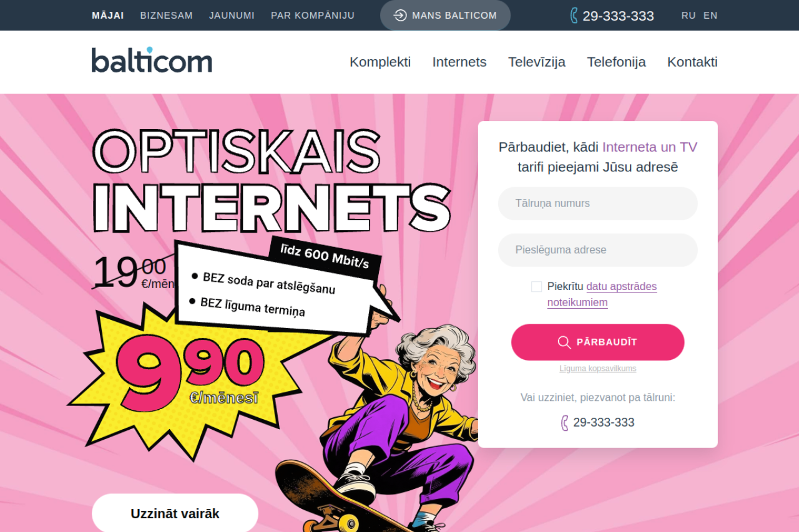Click the Uzzināt vairāk button
The height and width of the screenshot is (532, 799).
(x=175, y=513)
